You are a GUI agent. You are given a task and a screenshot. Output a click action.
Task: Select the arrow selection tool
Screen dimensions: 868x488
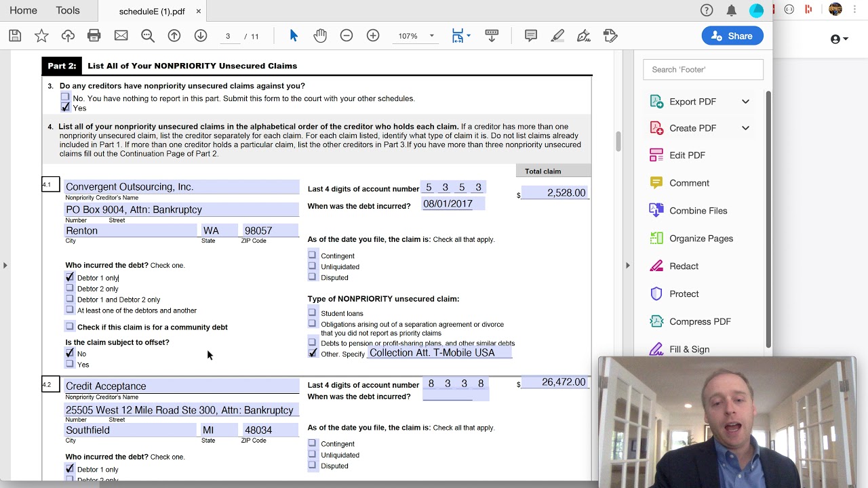[x=294, y=36]
